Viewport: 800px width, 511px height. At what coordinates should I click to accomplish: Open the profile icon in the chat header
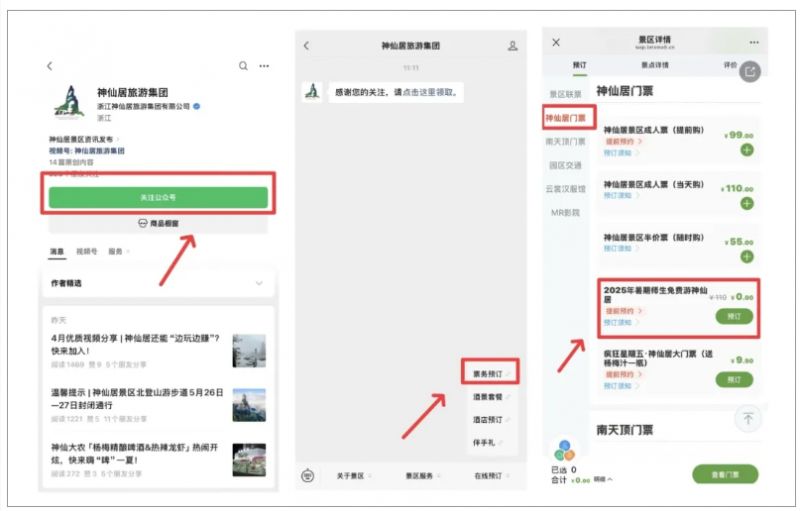pyautogui.click(x=513, y=46)
